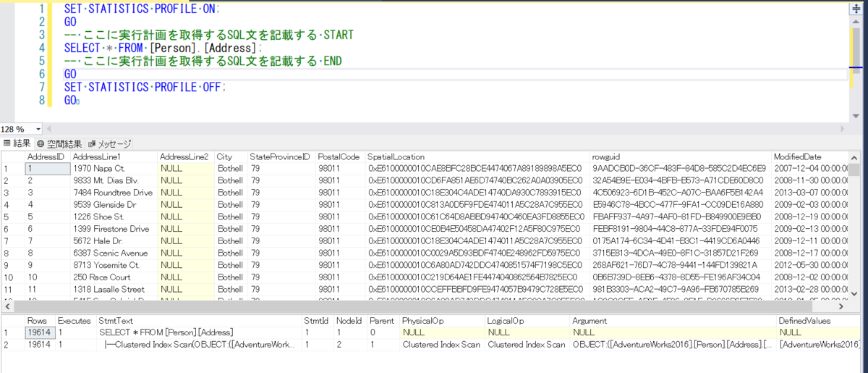Click the editor vertical scrollbar down arrow
868x373 pixels.
tap(856, 116)
